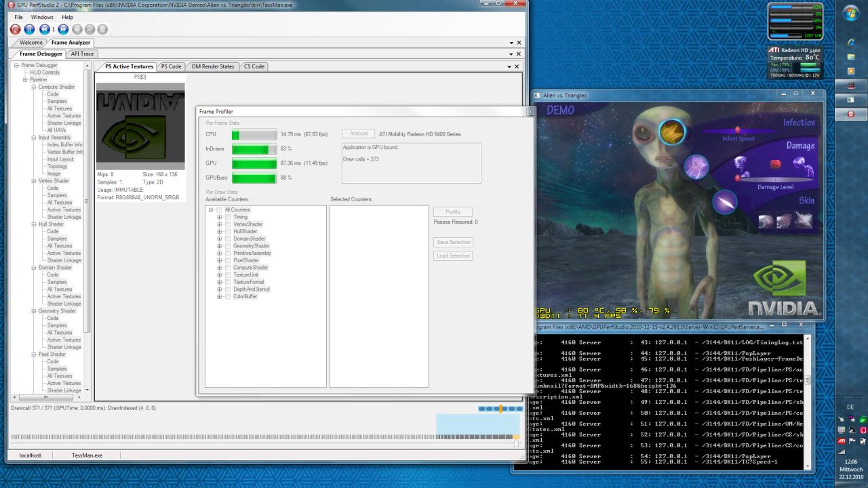The width and height of the screenshot is (868, 488).
Task: Select Vertex Buffer Info tree item
Action: (x=65, y=152)
